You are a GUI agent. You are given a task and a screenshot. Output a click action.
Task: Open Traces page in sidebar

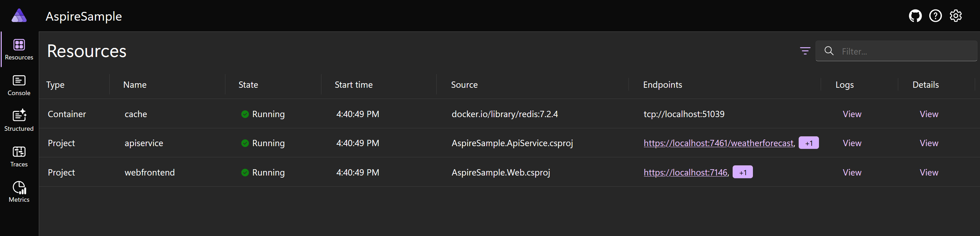pos(19,157)
